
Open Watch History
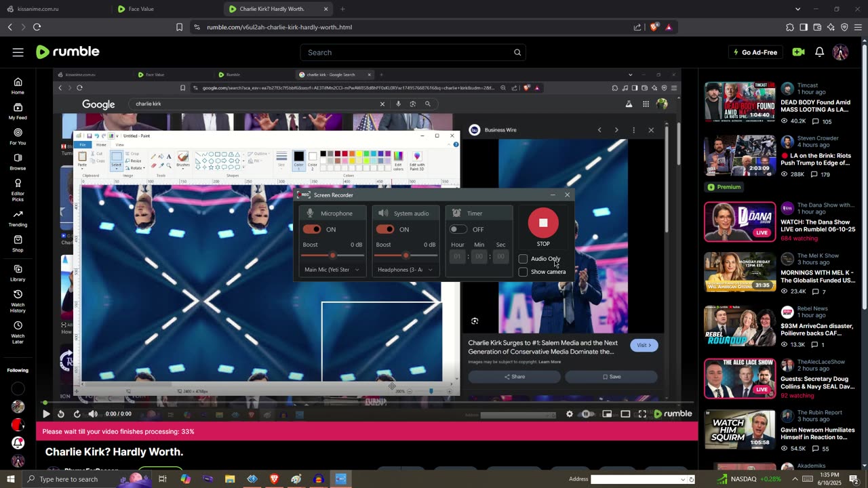point(18,301)
